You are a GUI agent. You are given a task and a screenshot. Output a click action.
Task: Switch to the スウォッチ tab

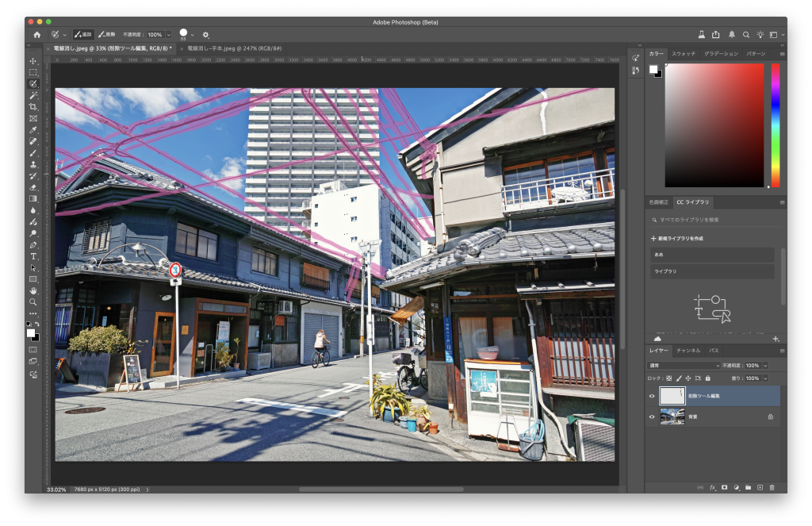[683, 54]
